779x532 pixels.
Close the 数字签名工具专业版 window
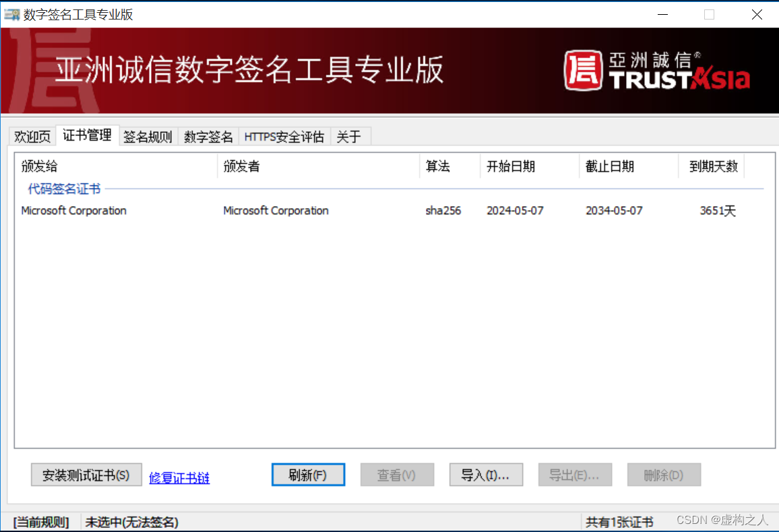pos(757,14)
